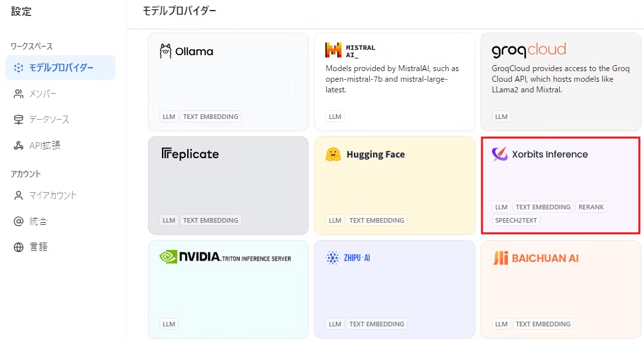Click the RERANK tag on Xorbits card
Screen dimensions: 644x341
point(591,207)
